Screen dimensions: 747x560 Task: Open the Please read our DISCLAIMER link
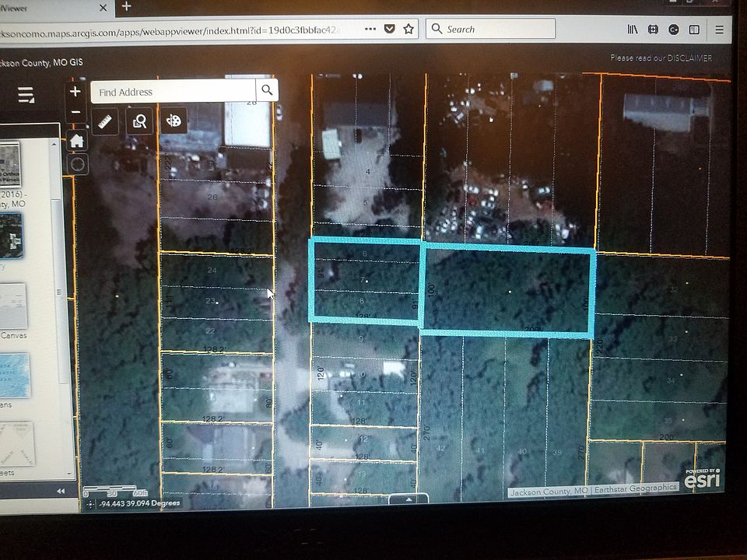click(661, 58)
